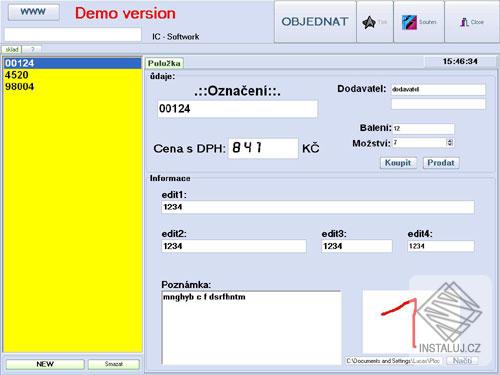
Task: Switch to the sklad tab
Action: coord(12,49)
